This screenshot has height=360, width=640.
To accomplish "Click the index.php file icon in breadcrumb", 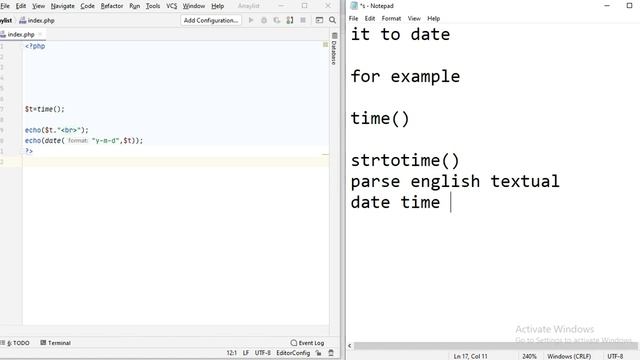I will [22, 20].
